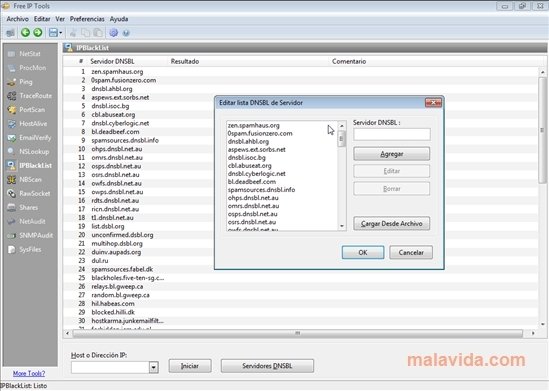Viewport: 549px width, 391px height.
Task: Open the Archivo menu
Action: [x=18, y=19]
